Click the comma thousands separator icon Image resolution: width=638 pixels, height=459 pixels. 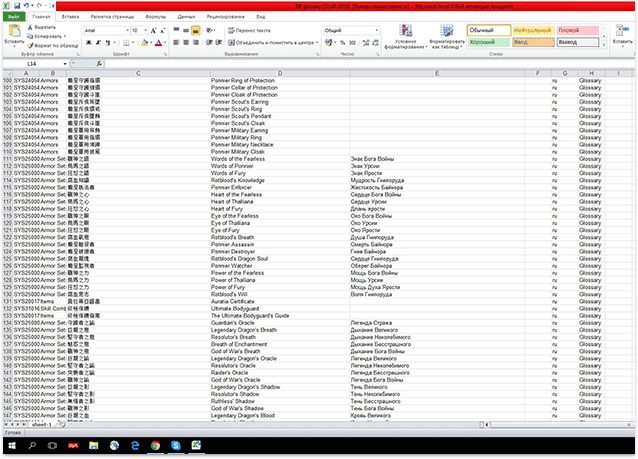pos(352,42)
